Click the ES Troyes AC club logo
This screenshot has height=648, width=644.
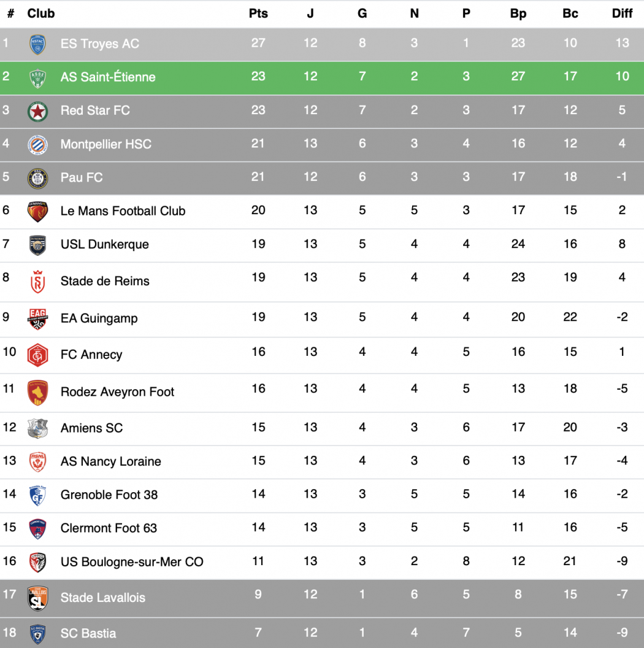pos(38,44)
